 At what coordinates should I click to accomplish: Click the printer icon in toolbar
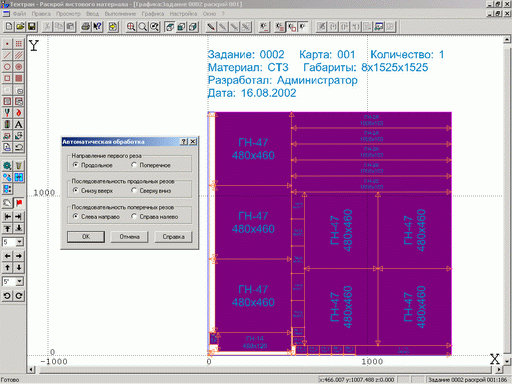[85, 27]
